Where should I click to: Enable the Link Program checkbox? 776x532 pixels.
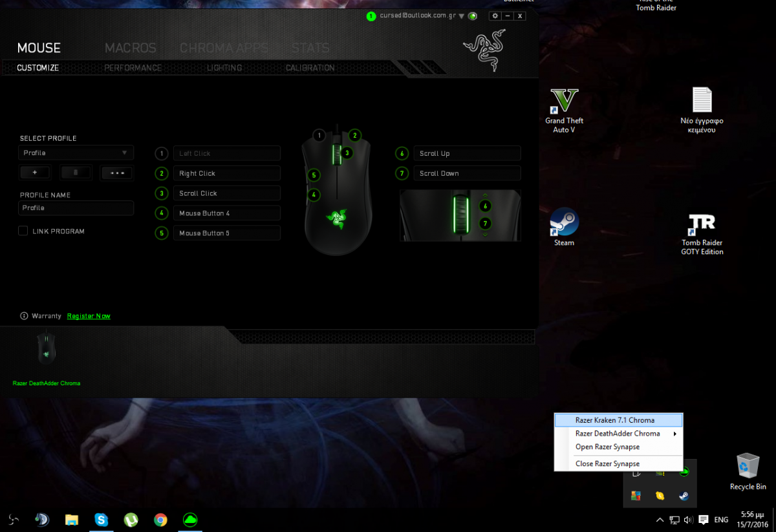(23, 231)
